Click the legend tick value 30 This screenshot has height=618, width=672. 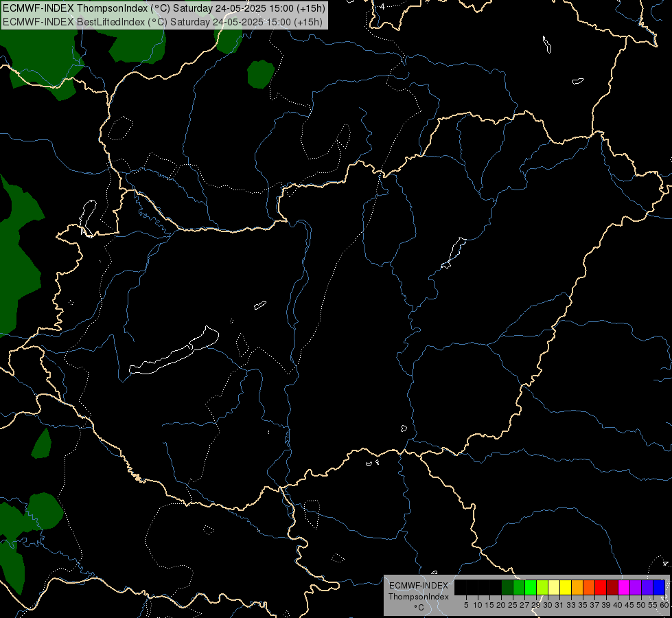548,605
